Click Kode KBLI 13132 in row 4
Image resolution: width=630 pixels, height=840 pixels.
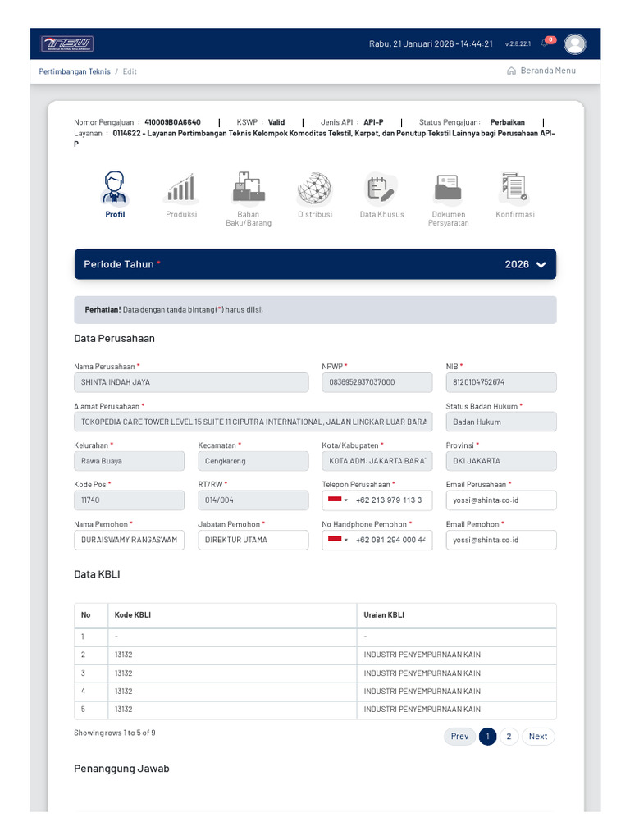pos(123,691)
